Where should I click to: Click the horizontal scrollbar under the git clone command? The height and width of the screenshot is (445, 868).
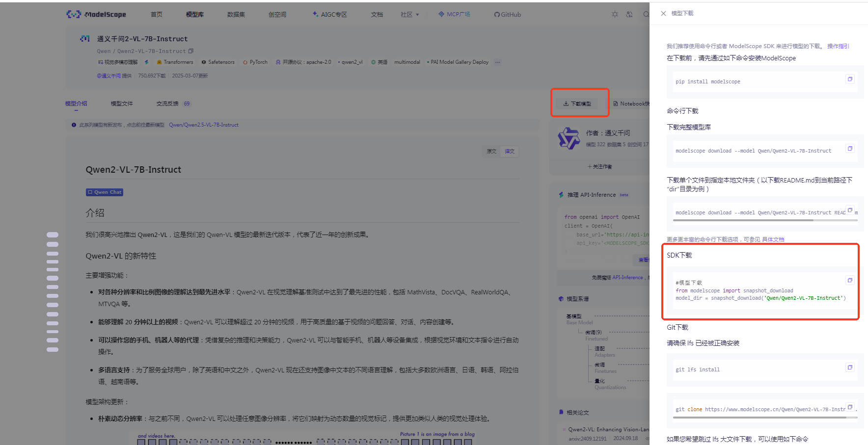pyautogui.click(x=759, y=418)
